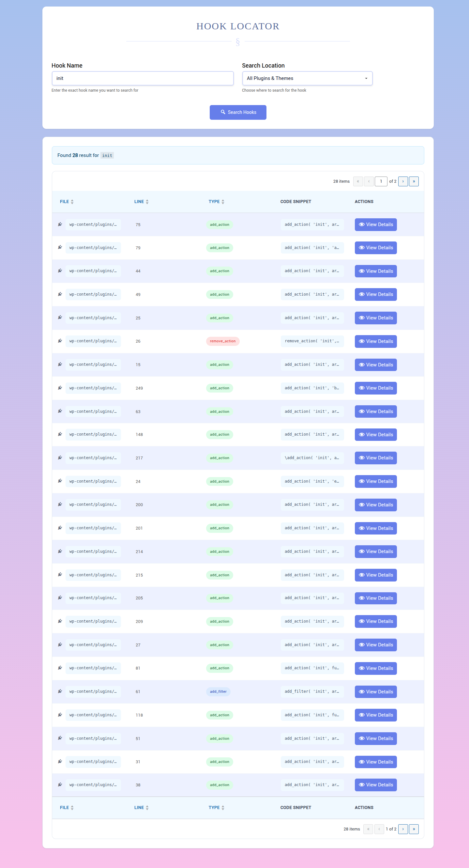Sort results by FILE in top header
This screenshot has height=868, width=469.
point(67,202)
